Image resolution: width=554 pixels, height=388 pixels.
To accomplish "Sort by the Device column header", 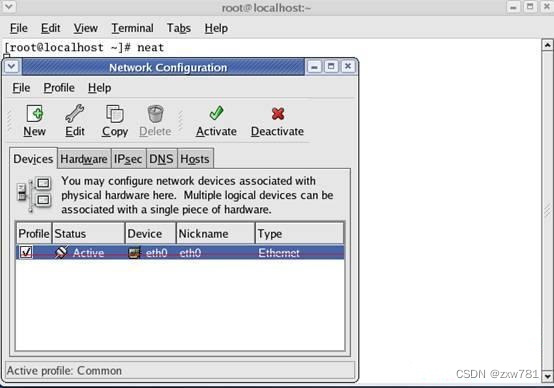I will [151, 234].
